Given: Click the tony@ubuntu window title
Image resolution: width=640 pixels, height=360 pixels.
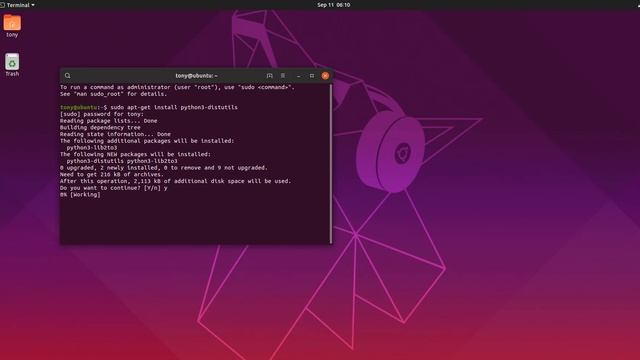Looking at the screenshot, I should tap(196, 76).
